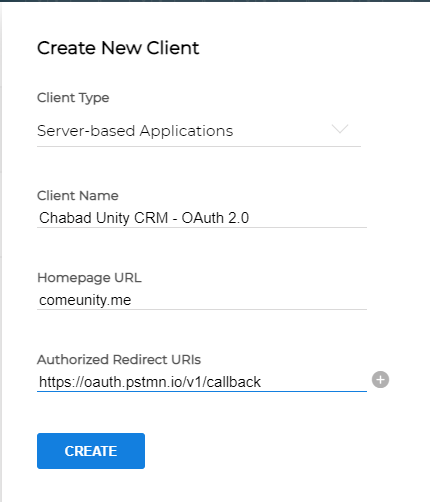
Task: Focus the Homepage URL input field
Action: pos(202,300)
